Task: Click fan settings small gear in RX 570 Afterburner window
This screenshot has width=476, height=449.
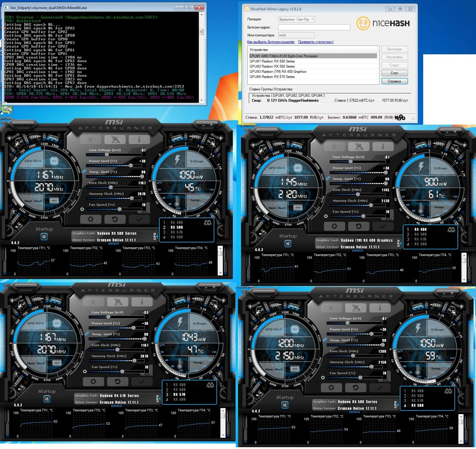Action: pos(85,372)
